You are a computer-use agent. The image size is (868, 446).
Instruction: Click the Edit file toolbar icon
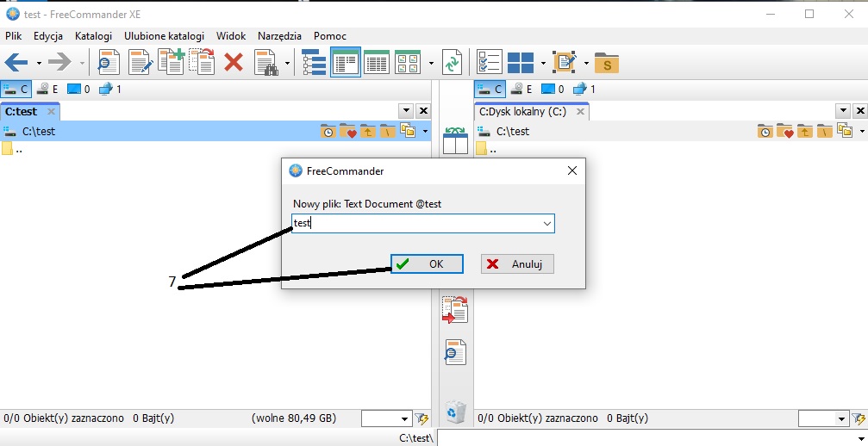click(x=140, y=62)
